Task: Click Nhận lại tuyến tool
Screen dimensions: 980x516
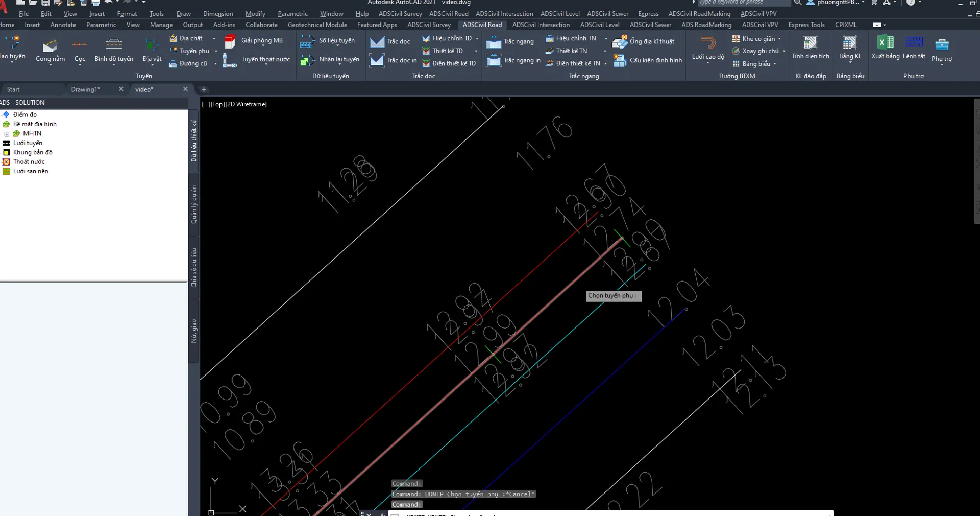Action: [x=330, y=60]
